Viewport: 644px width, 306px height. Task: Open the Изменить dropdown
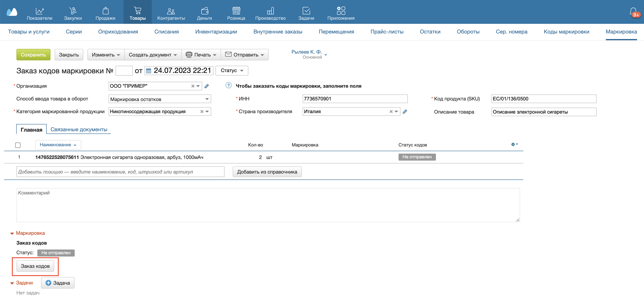(x=106, y=55)
